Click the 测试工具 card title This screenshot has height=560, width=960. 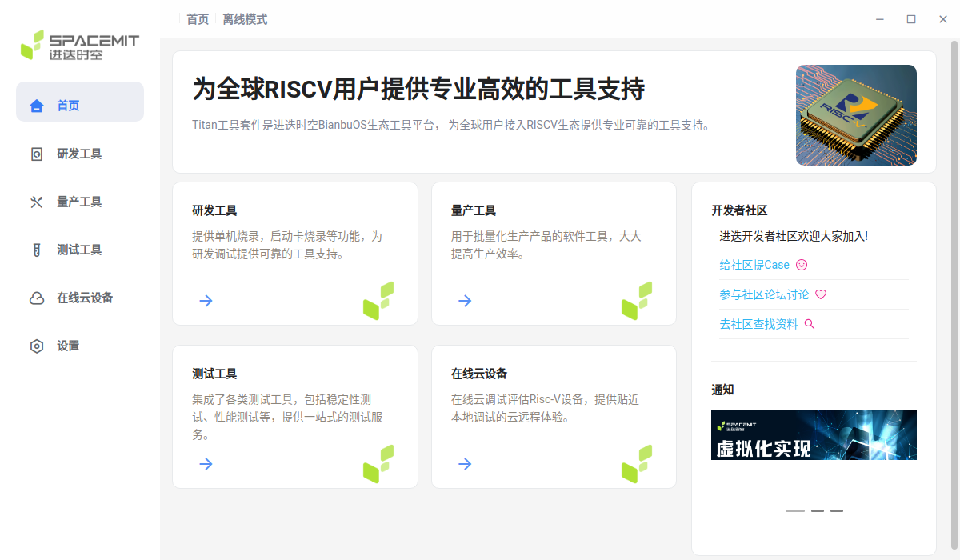pyautogui.click(x=214, y=374)
